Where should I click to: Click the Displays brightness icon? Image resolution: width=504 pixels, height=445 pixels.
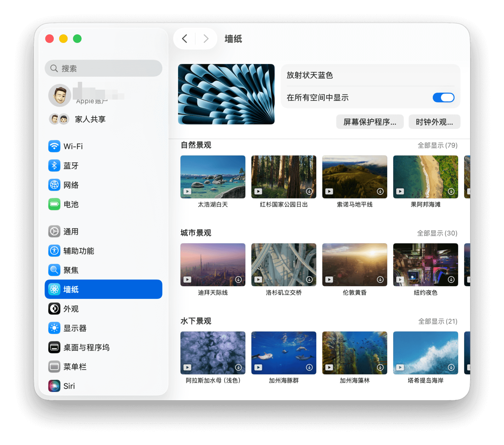pos(54,328)
